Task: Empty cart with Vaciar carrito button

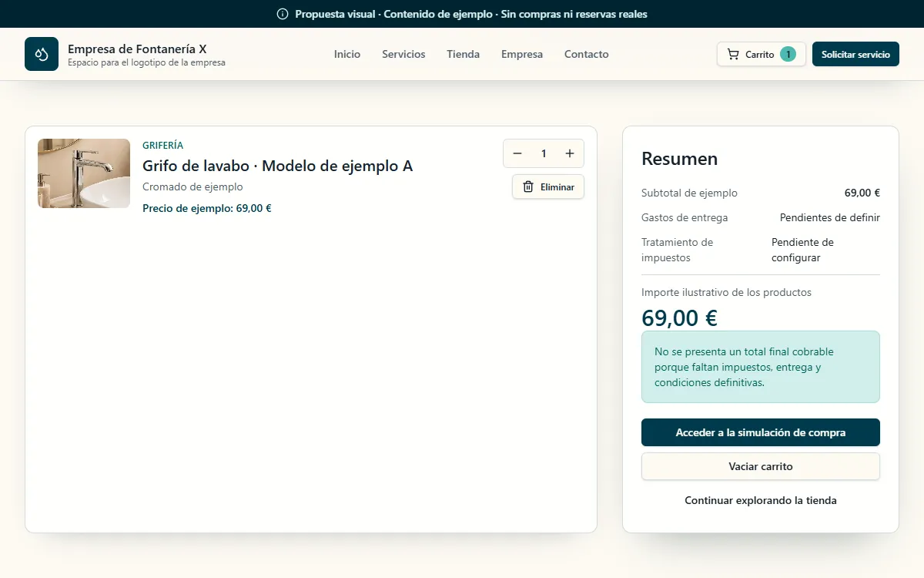Action: [x=761, y=466]
